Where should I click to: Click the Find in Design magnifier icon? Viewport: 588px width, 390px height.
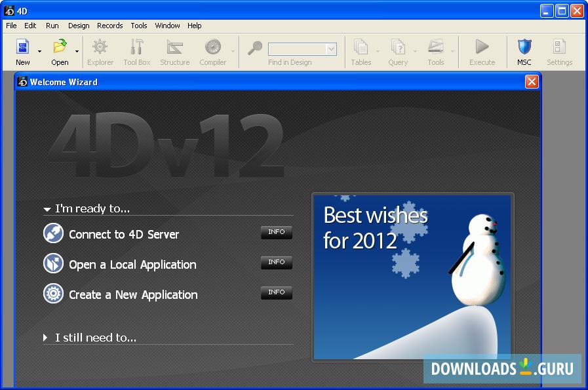point(255,48)
